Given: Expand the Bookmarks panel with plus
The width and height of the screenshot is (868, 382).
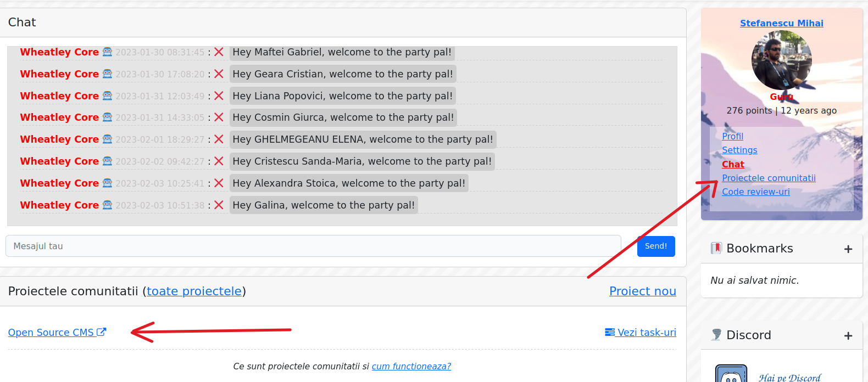Looking at the screenshot, I should coord(848,249).
